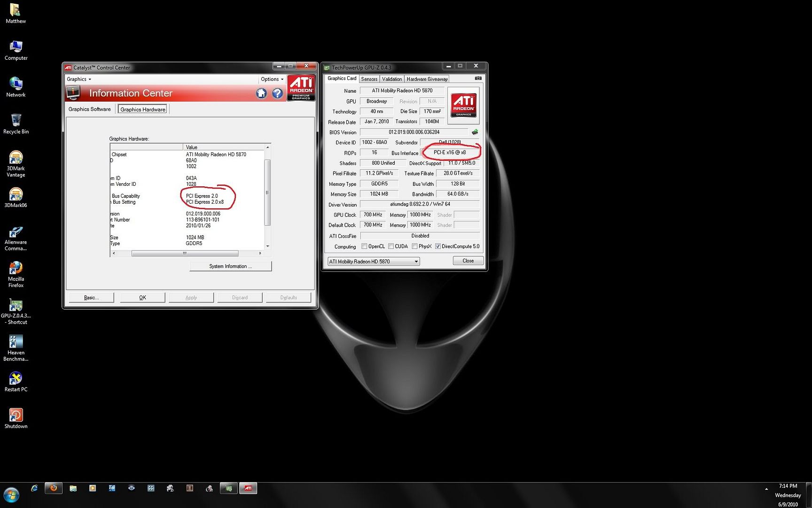812x508 pixels.
Task: Click the vertical scrollbar thumb in hardware list
Action: (x=267, y=192)
